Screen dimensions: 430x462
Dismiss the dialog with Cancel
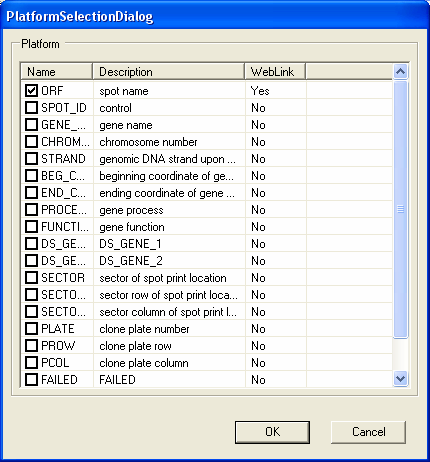pos(368,432)
